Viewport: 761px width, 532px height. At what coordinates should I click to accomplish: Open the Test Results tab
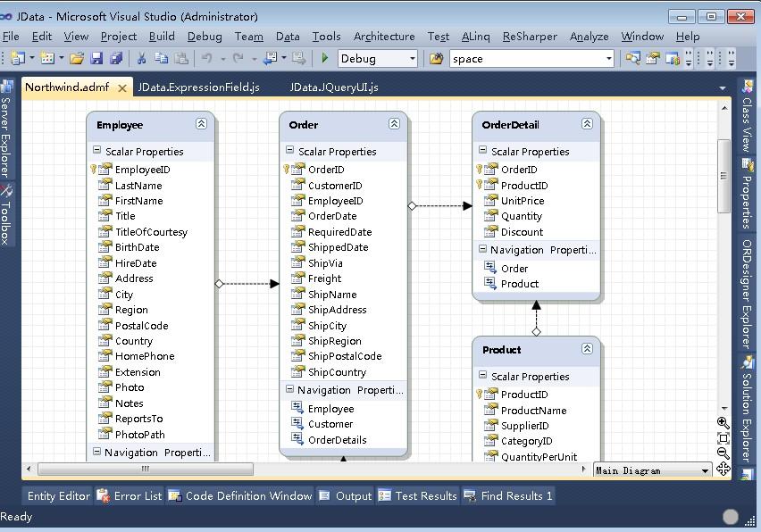pyautogui.click(x=418, y=495)
